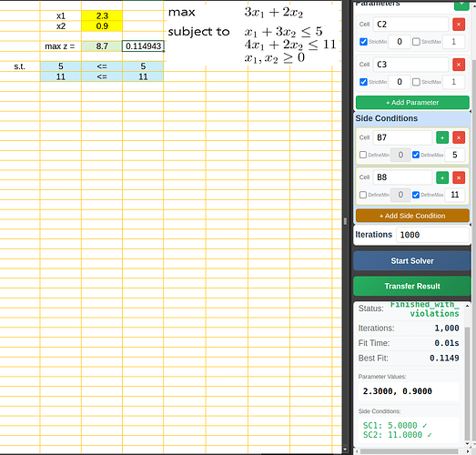Edit disabled DefineMin value for B7
The width and height of the screenshot is (476, 455).
(x=400, y=155)
